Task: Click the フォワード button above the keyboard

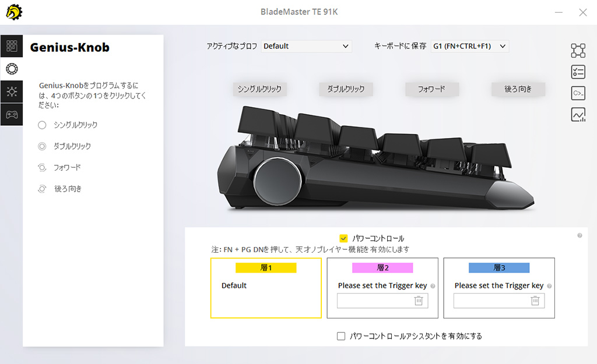Action: click(x=432, y=89)
